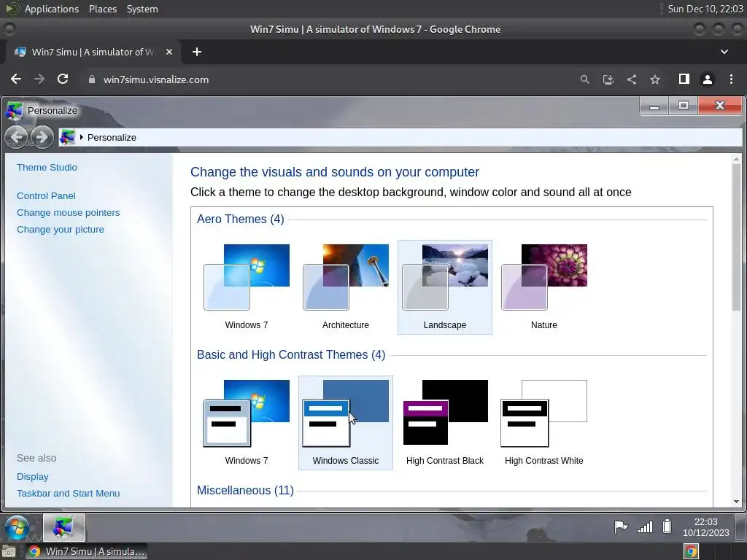The width and height of the screenshot is (747, 560).
Task: Toggle Chrome side panel
Action: pos(684,79)
